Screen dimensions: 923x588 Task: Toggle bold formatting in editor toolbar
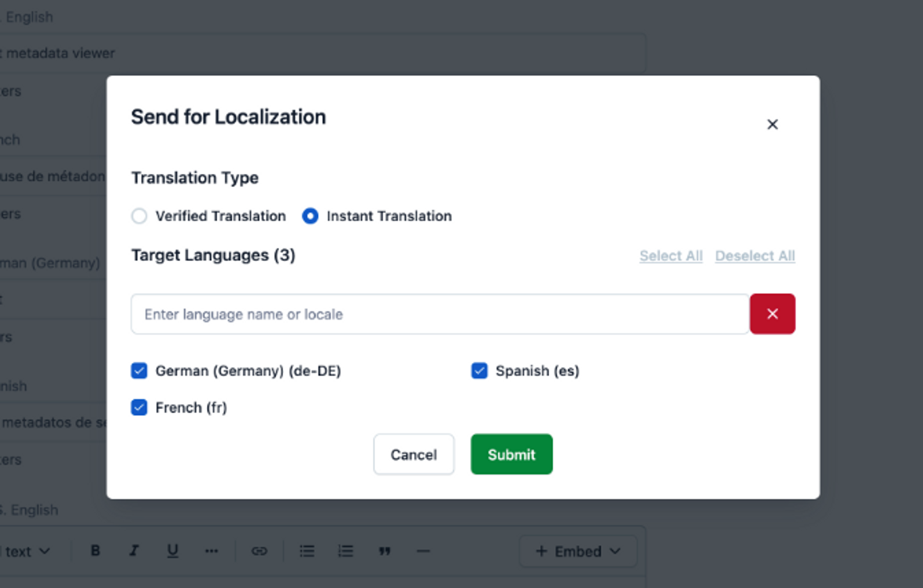[x=96, y=551]
